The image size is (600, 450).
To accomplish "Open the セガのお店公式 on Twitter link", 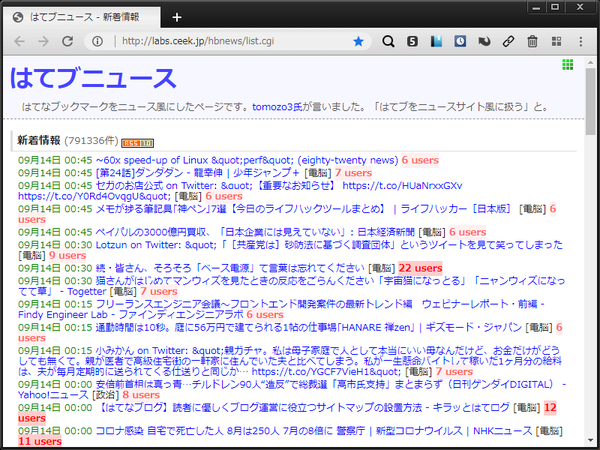I will point(240,191).
